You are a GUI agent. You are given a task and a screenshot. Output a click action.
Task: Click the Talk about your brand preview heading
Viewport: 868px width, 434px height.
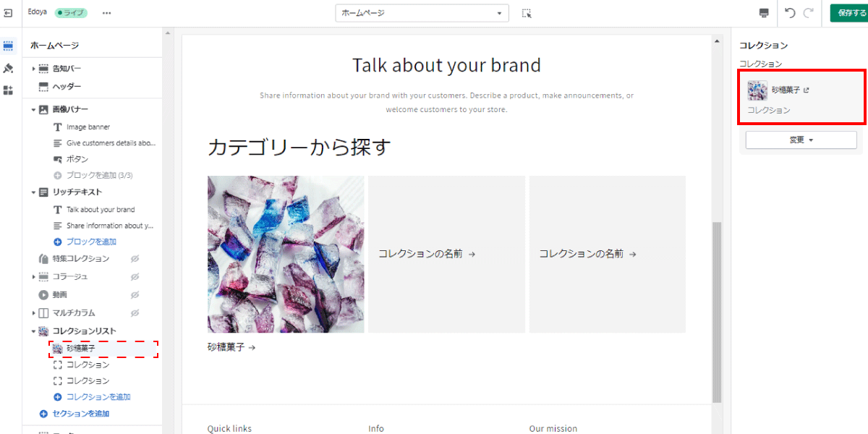(446, 65)
